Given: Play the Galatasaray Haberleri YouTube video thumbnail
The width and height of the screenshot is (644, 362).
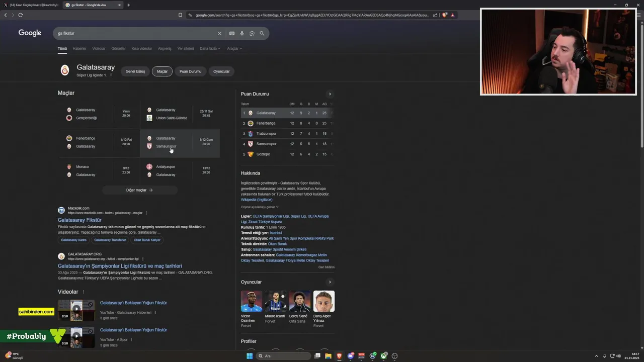Looking at the screenshot, I should click(76, 310).
